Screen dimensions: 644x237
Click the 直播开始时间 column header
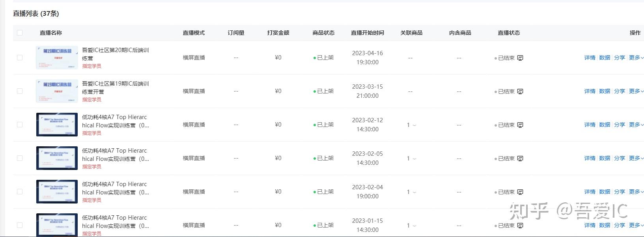(367, 33)
